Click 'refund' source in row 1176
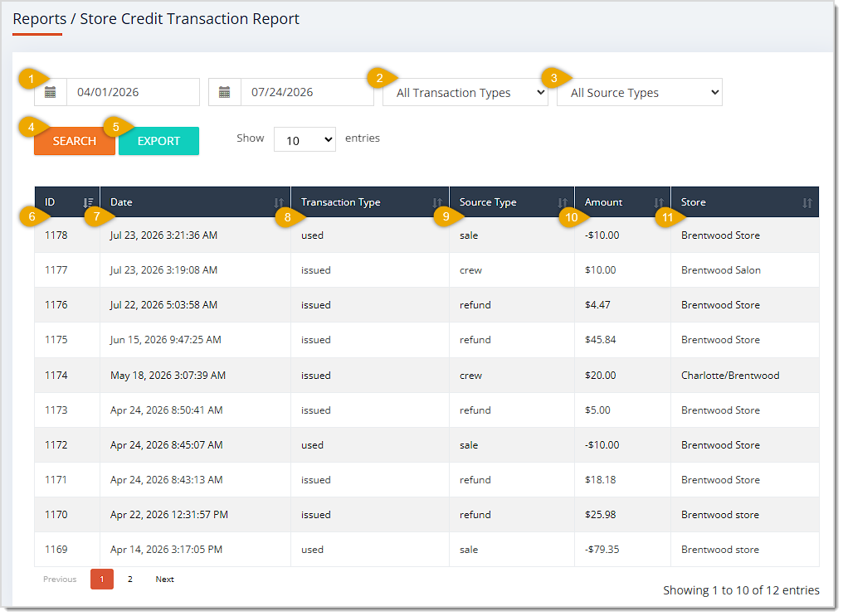This screenshot has width=843, height=616. coord(475,305)
